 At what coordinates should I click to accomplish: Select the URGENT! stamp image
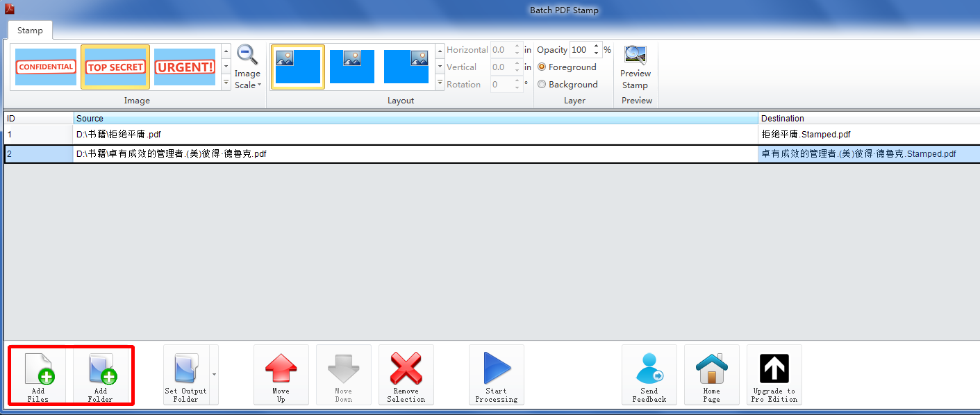pyautogui.click(x=185, y=67)
